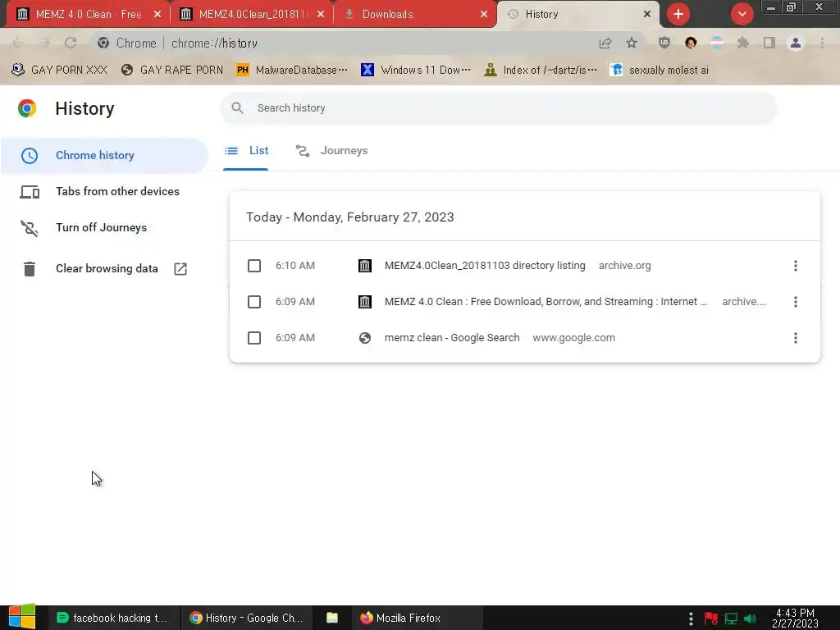Image resolution: width=840 pixels, height=630 pixels.
Task: Open the Chrome three-dot menu
Action: [822, 43]
